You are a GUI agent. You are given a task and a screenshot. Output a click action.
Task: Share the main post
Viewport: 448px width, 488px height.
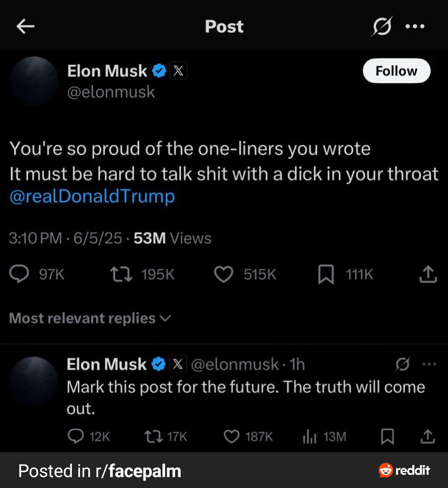click(428, 274)
